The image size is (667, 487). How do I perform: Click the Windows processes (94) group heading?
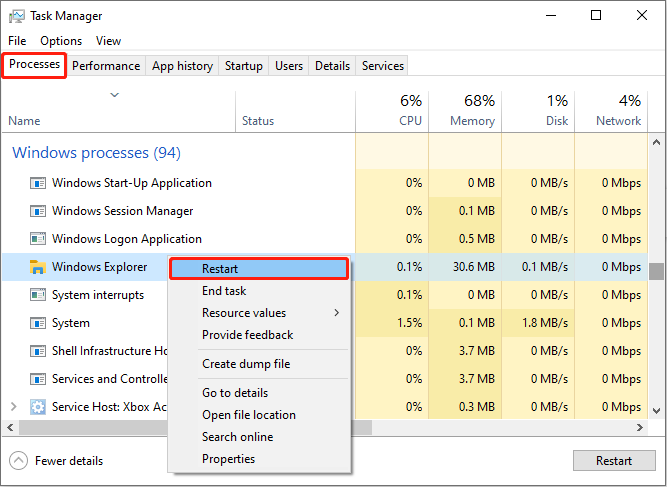[x=97, y=153]
